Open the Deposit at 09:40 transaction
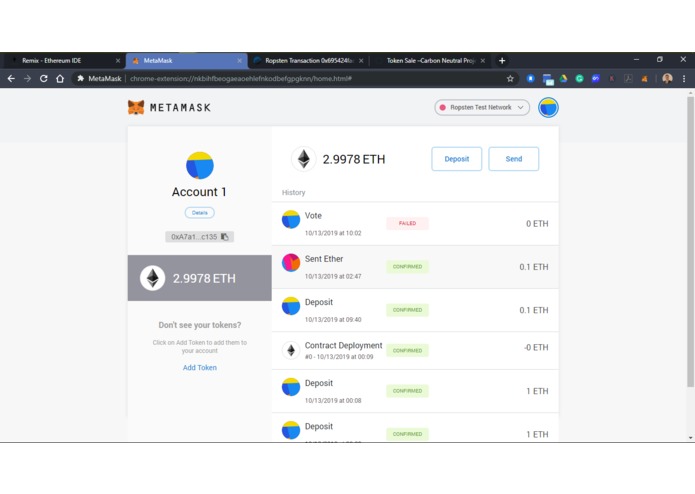The height and width of the screenshot is (494, 695). pyautogui.click(x=415, y=310)
